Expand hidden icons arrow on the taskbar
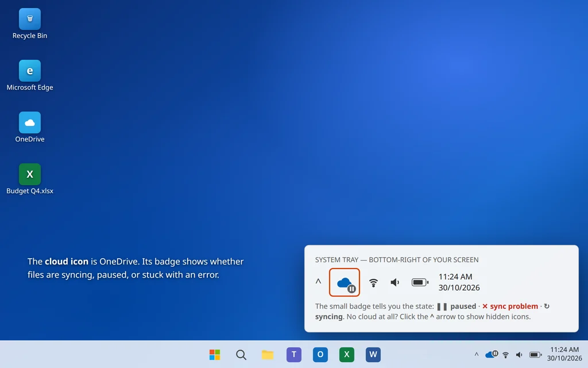Viewport: 588px width, 368px height. 476,354
